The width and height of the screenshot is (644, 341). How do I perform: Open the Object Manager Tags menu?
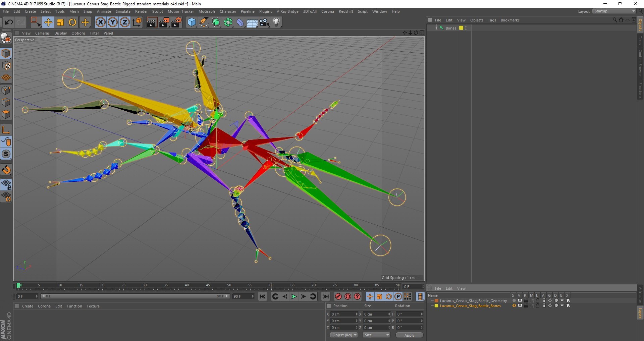coord(492,20)
